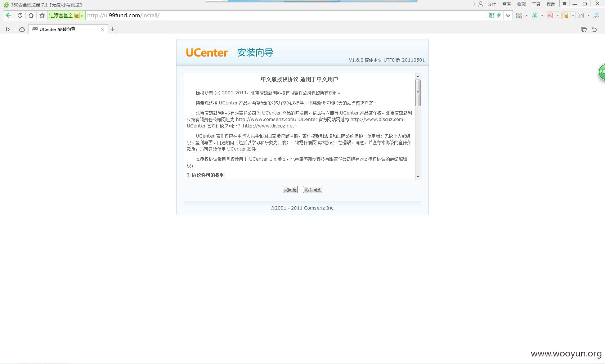
Task: Open the 文件 menu
Action: tap(492, 4)
